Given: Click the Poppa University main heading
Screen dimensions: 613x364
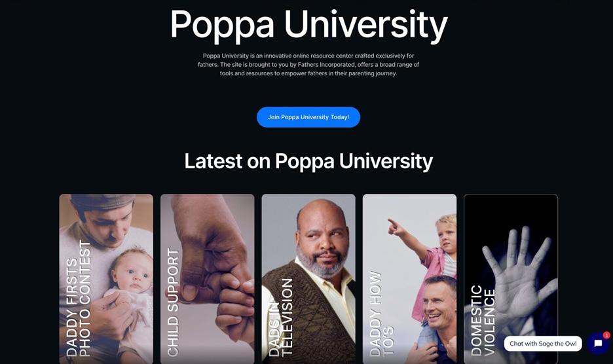Looking at the screenshot, I should [308, 24].
